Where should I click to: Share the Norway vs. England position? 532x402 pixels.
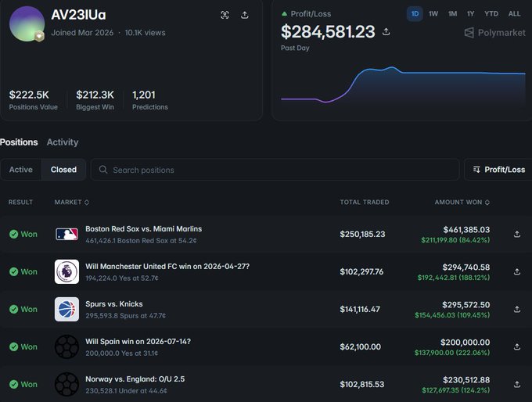coord(516,384)
